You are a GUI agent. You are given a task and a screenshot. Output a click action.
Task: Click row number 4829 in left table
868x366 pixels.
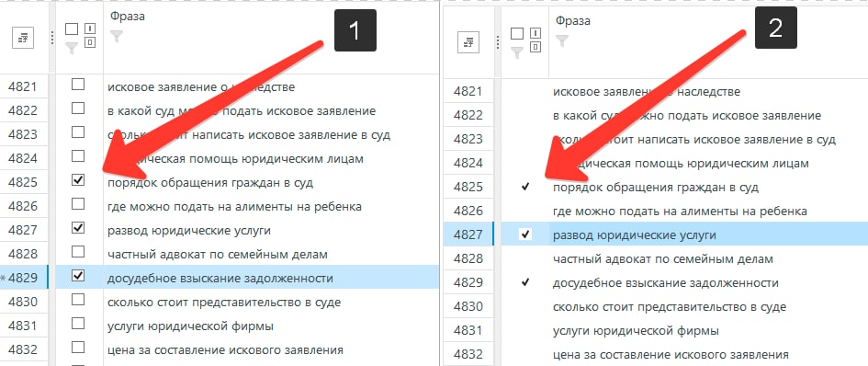23,278
